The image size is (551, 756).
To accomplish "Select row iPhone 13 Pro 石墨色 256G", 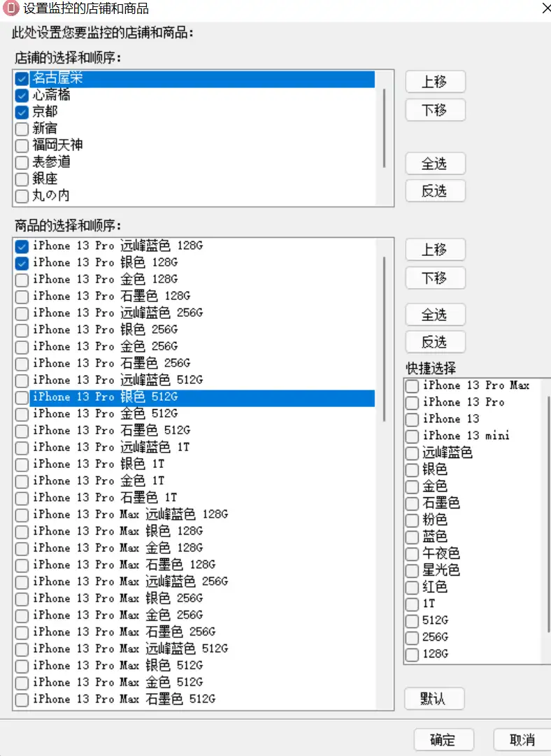I will click(x=194, y=364).
